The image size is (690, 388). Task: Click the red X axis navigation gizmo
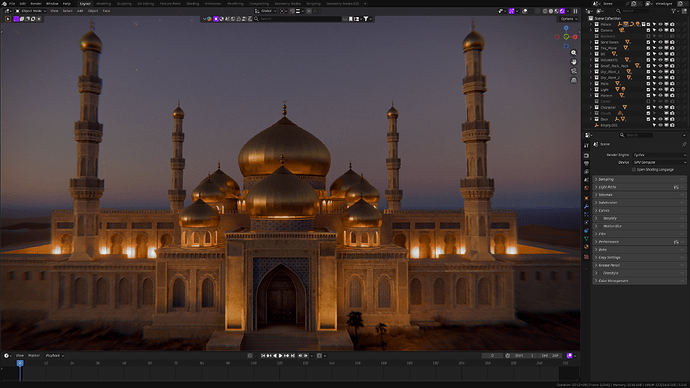click(x=575, y=37)
